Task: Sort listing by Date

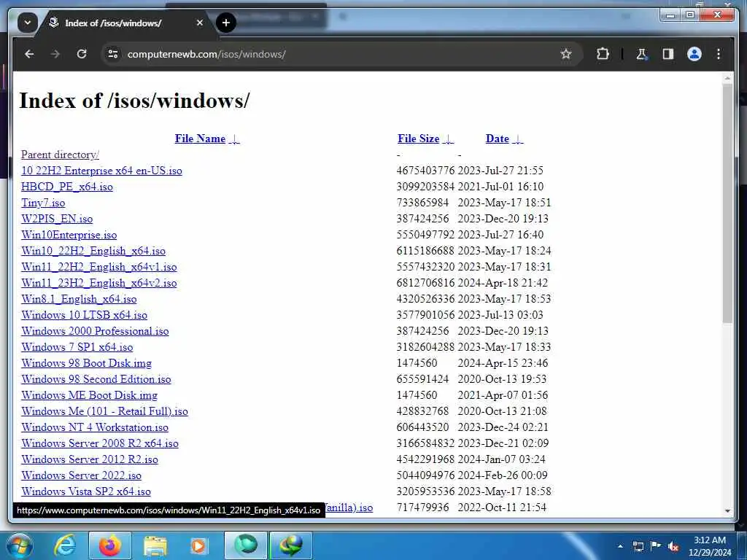Action: (x=498, y=139)
